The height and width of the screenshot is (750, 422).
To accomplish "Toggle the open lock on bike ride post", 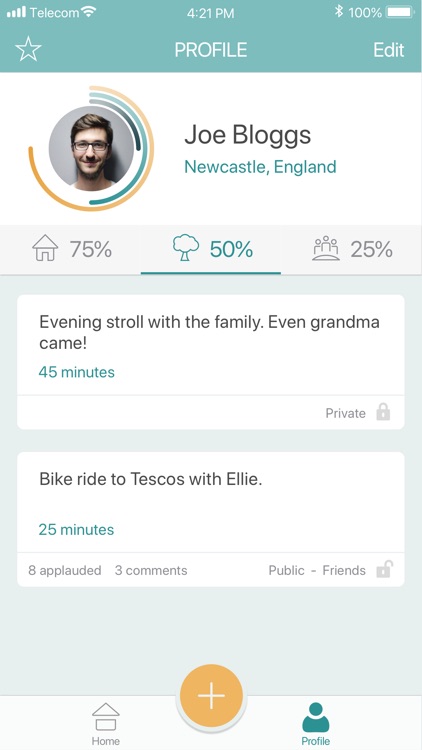I will coord(384,569).
